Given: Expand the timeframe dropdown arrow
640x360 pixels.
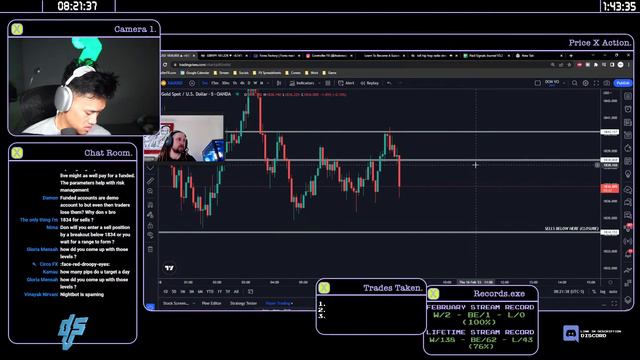Looking at the screenshot, I should click(x=268, y=83).
